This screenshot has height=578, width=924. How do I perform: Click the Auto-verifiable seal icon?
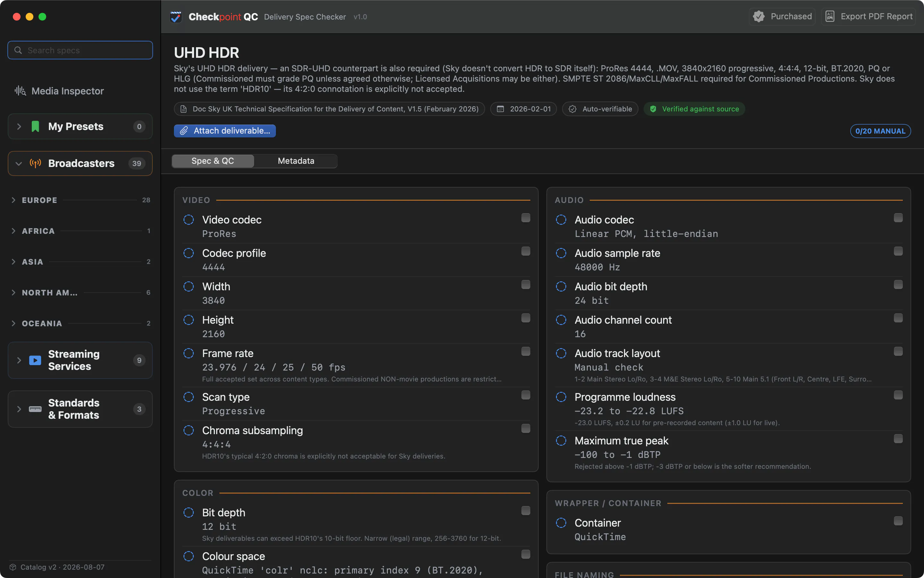tap(572, 109)
